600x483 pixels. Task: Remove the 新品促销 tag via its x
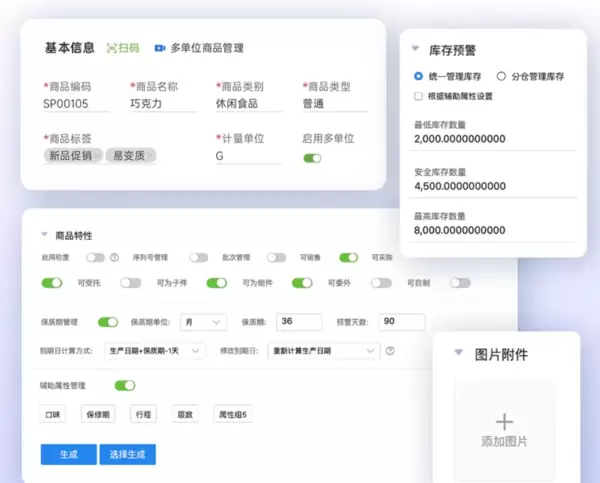[98, 156]
